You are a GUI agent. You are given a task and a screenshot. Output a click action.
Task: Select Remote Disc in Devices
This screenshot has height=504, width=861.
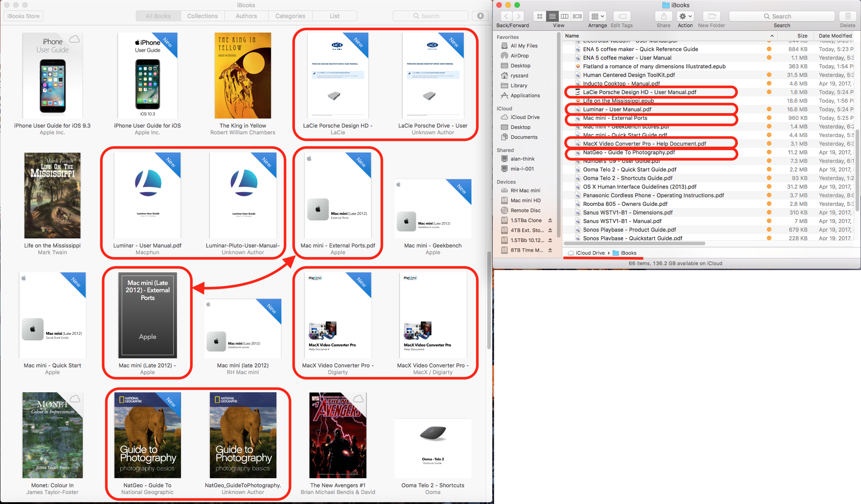tap(525, 210)
